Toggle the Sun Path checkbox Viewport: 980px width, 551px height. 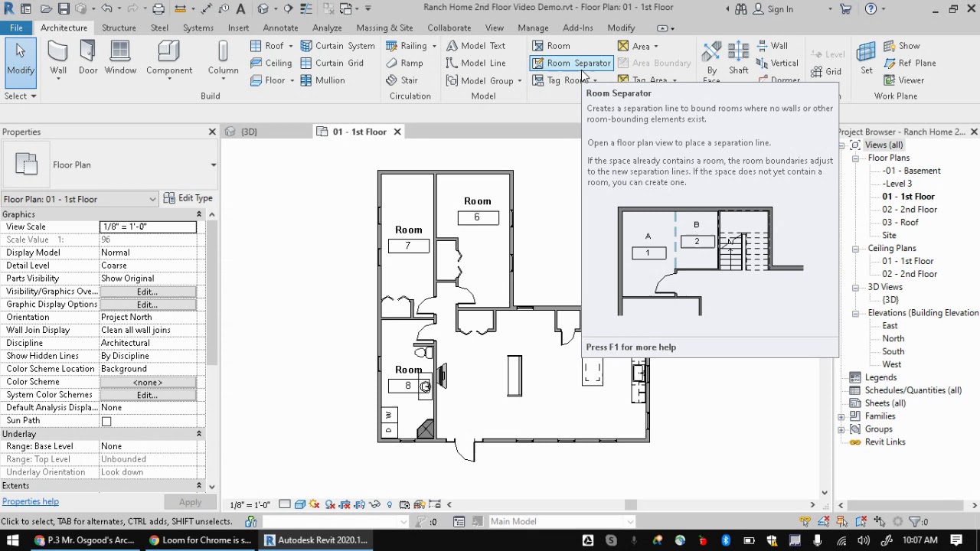pyautogui.click(x=106, y=421)
